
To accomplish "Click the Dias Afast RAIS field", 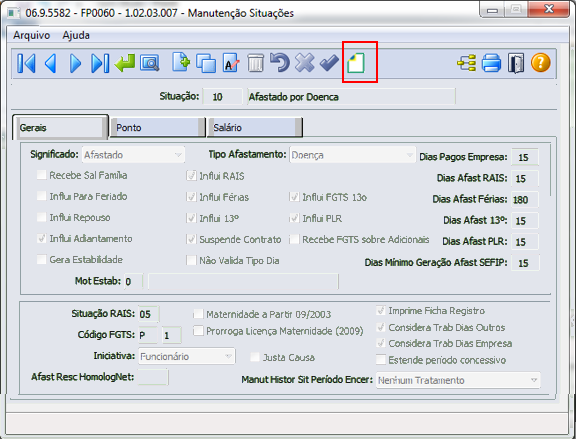I will pos(525,178).
